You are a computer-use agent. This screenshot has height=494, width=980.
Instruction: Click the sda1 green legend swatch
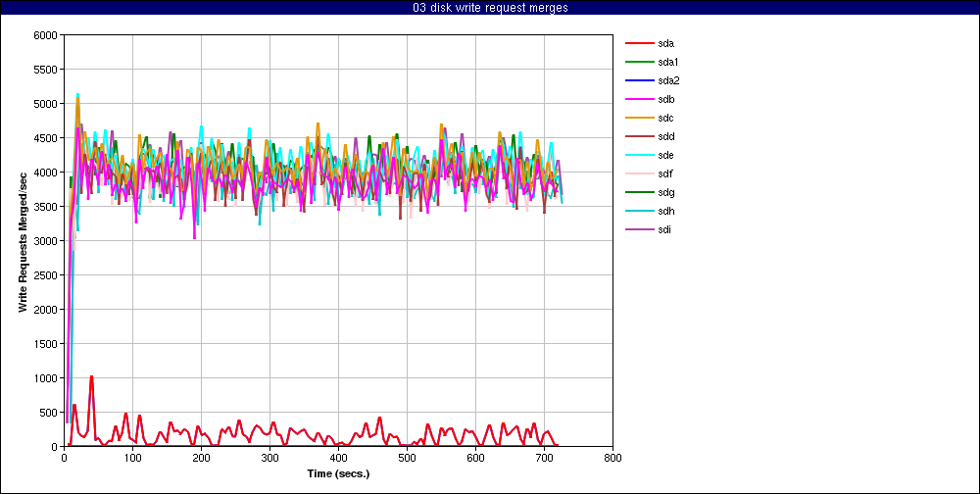639,62
